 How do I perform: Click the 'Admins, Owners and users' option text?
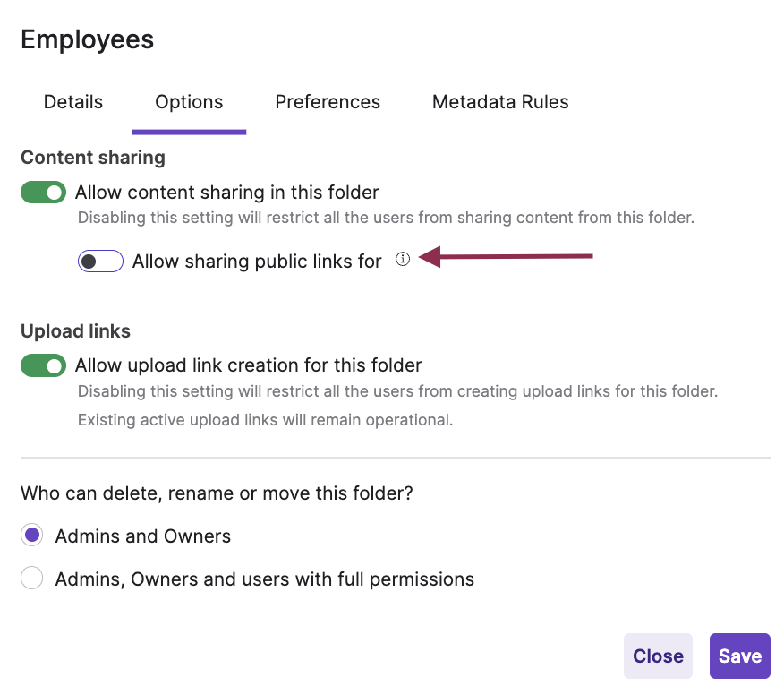pyautogui.click(x=265, y=579)
